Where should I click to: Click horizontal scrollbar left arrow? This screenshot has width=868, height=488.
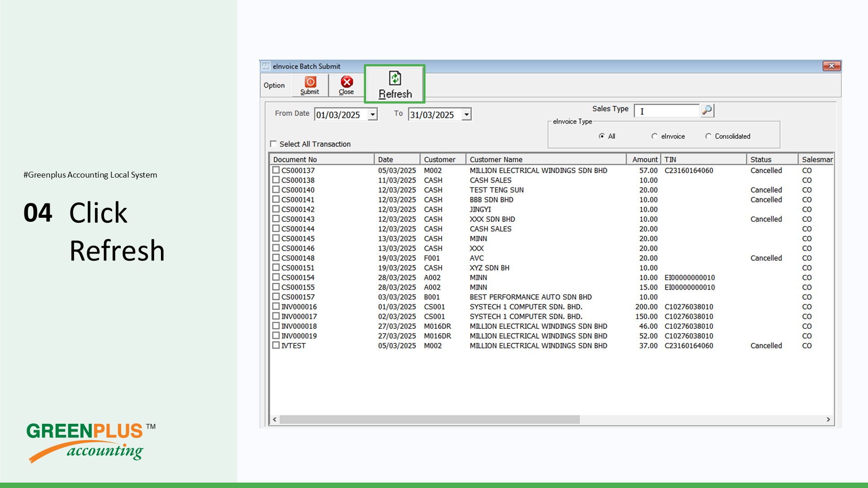point(274,419)
